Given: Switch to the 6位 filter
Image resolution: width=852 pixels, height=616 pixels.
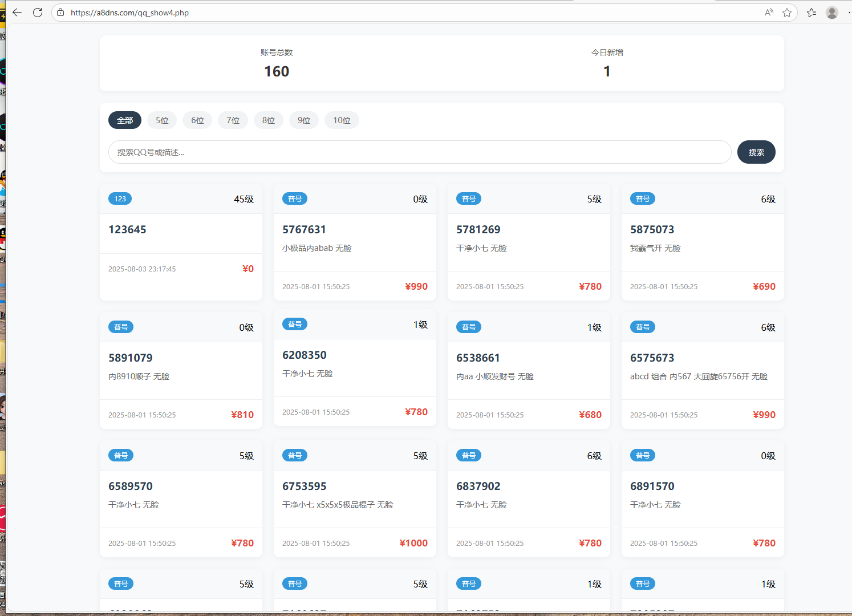Looking at the screenshot, I should tap(197, 120).
